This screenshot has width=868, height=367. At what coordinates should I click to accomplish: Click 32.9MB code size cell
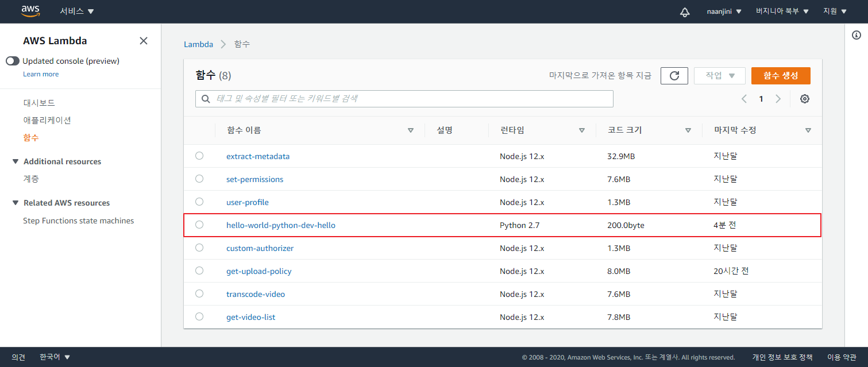point(621,156)
